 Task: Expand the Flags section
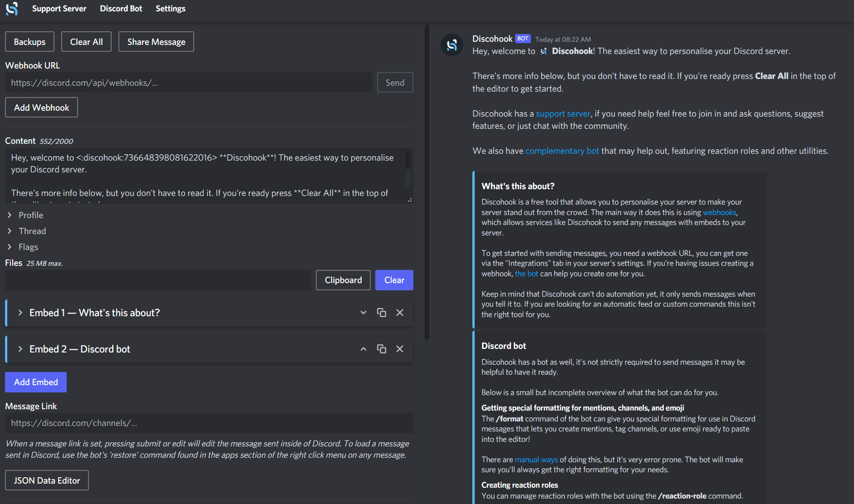coord(28,247)
